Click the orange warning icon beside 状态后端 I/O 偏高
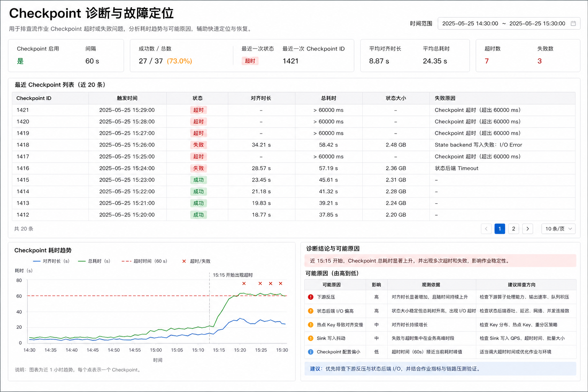588x392 pixels. click(x=310, y=311)
